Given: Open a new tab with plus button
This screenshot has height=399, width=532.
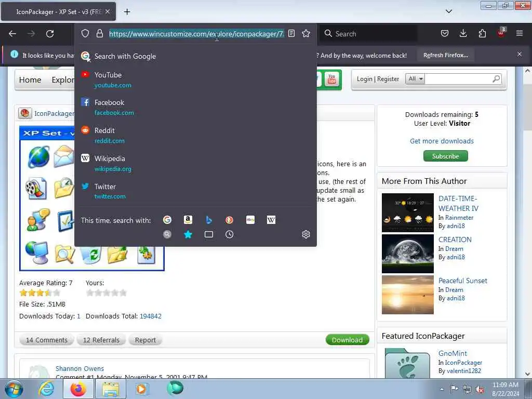Looking at the screenshot, I should [x=127, y=11].
